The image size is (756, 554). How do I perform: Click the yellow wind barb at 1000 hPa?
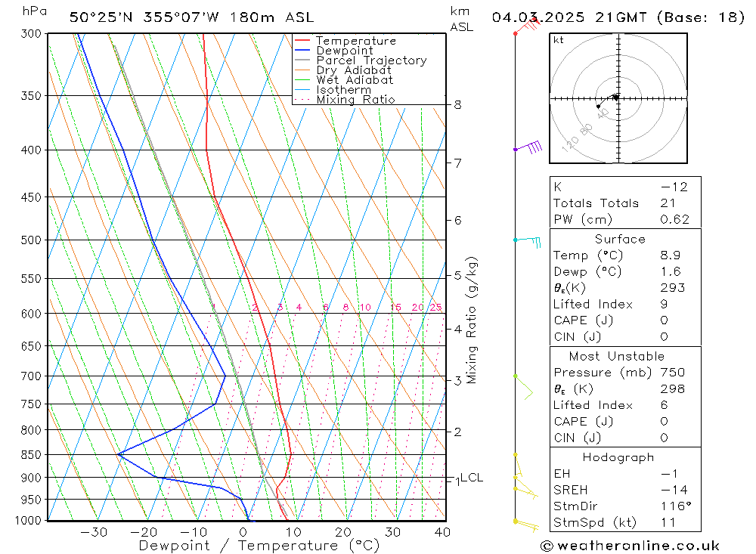[x=526, y=525]
